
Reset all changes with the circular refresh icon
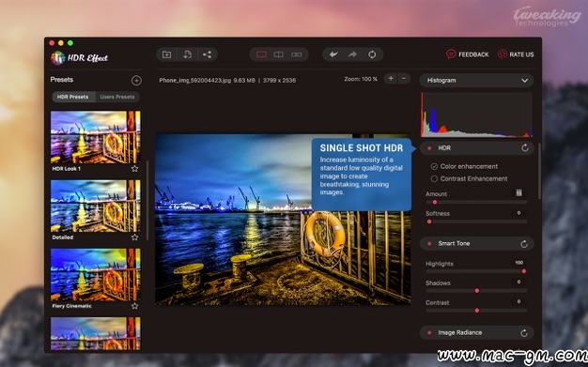(x=372, y=54)
